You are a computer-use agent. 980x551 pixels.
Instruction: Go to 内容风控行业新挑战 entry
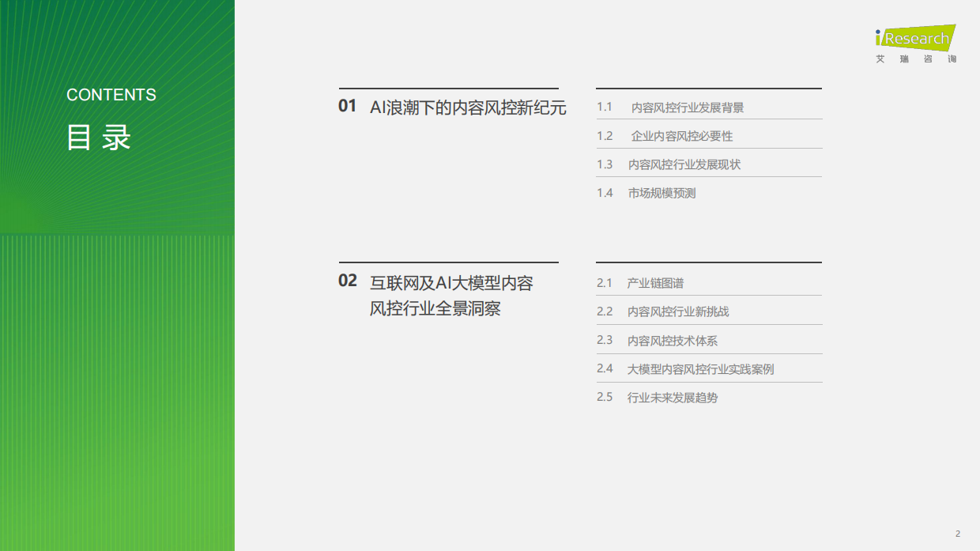(x=678, y=311)
